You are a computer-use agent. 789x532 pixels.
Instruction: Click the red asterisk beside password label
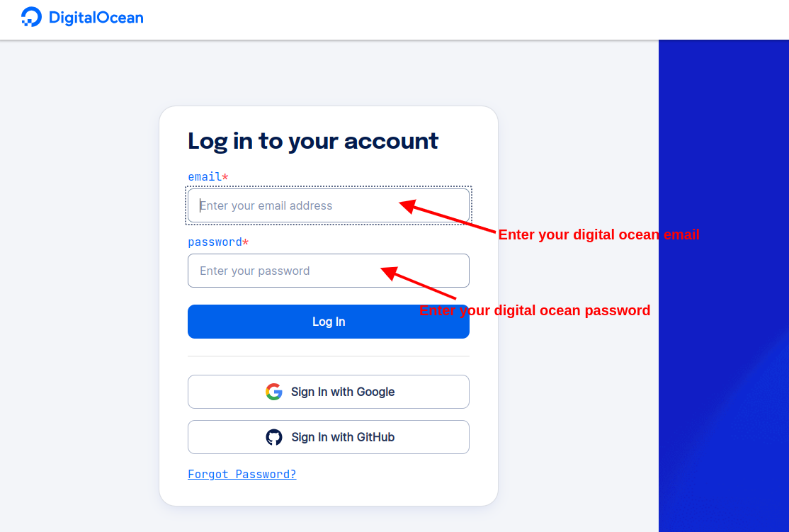246,242
